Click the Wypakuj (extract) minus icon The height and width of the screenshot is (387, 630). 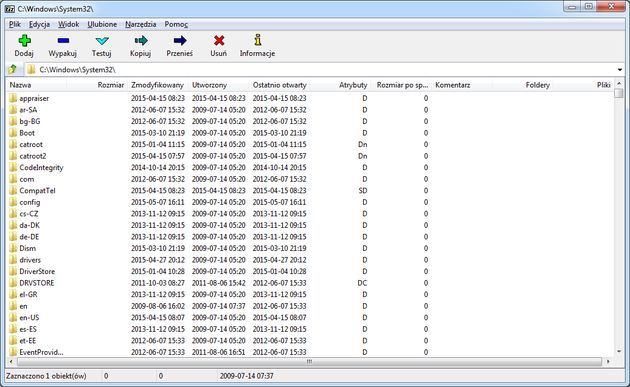pos(63,41)
